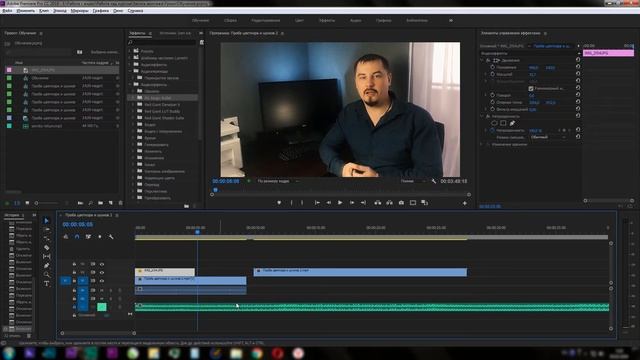Toggle Opacity animation stopwatch
The image size is (640, 360).
tap(492, 131)
